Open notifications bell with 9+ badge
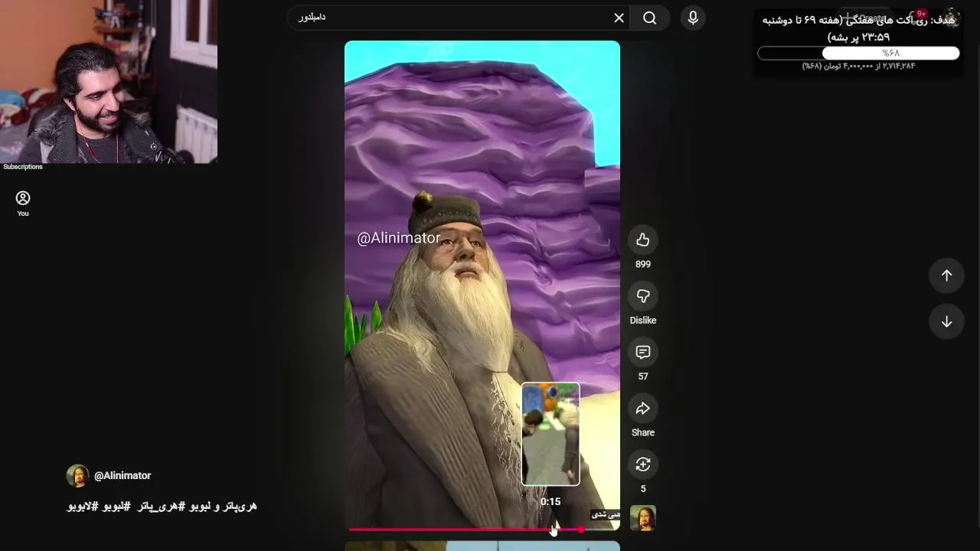Screen dimensions: 980x551 coord(917,17)
